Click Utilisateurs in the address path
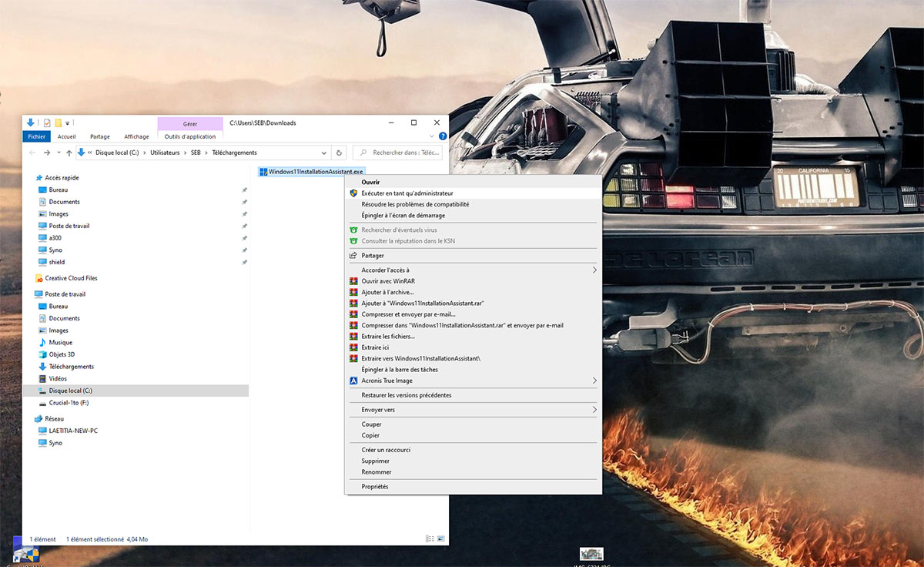924x567 pixels. [x=165, y=153]
